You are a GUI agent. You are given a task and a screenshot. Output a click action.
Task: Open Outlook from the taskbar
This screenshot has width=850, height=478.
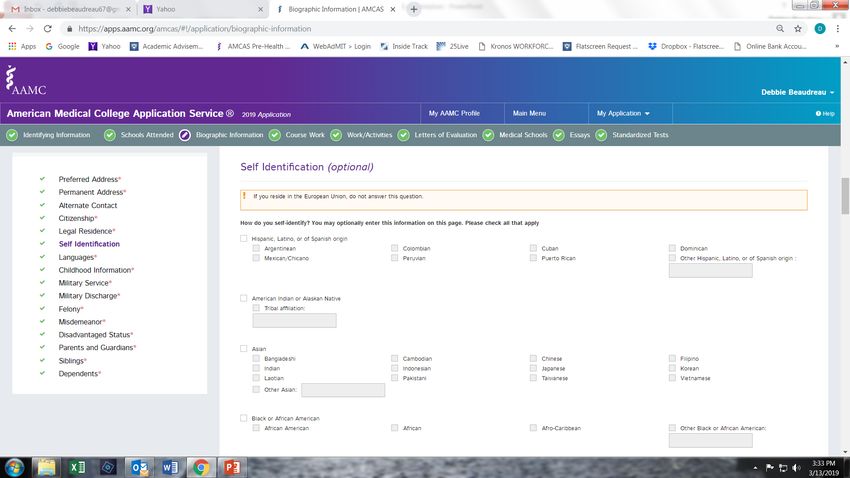pyautogui.click(x=139, y=467)
